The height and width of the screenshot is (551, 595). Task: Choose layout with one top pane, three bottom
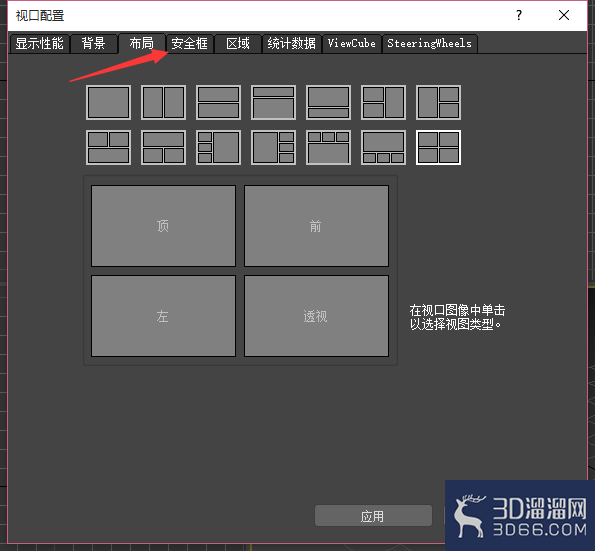[384, 147]
